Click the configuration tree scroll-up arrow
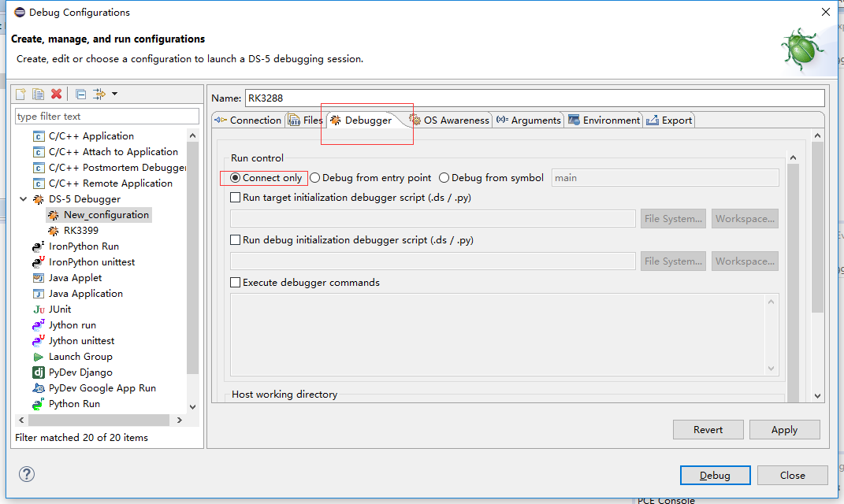Image resolution: width=844 pixels, height=504 pixels. [193, 136]
